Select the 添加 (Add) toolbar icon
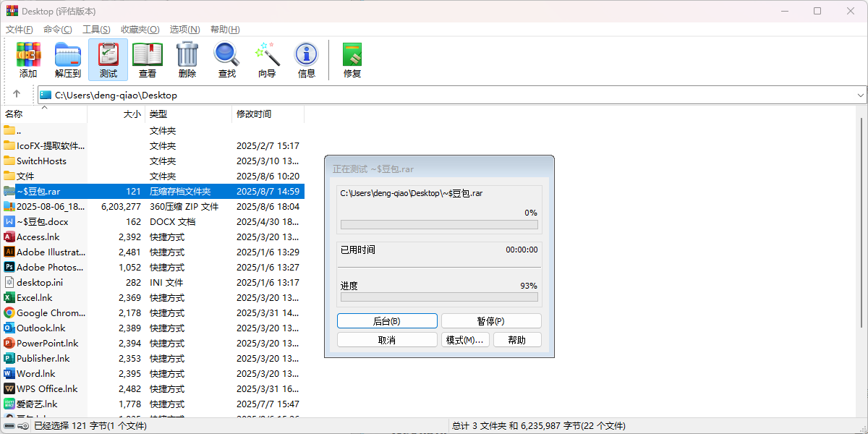This screenshot has height=434, width=868. [x=28, y=59]
